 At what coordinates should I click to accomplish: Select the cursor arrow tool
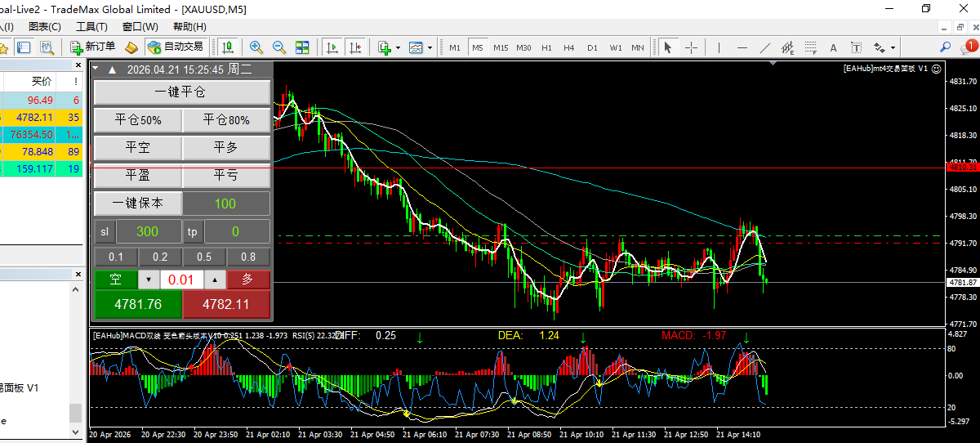(668, 47)
